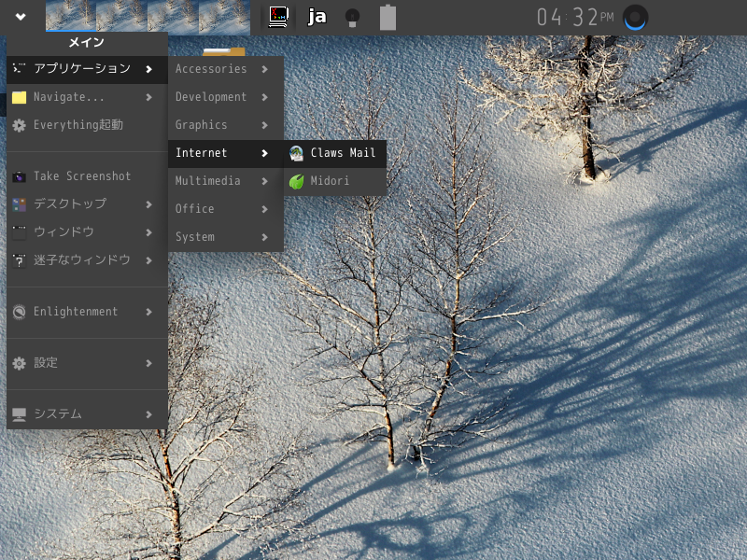Image resolution: width=747 pixels, height=560 pixels.
Task: Open the Multimedia category
Action: pos(226,181)
